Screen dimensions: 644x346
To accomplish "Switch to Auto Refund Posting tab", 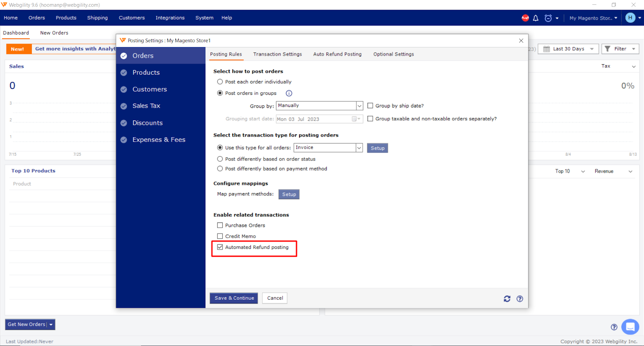I will [x=337, y=54].
